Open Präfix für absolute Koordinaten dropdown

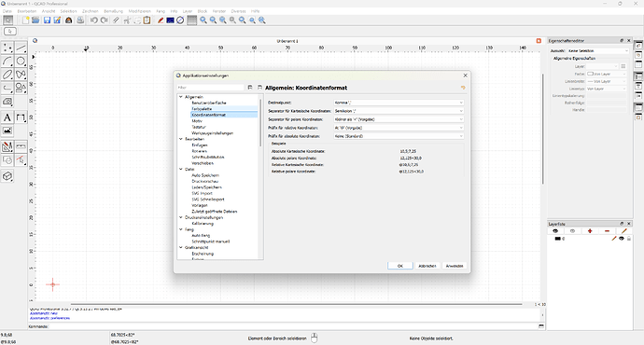click(399, 136)
